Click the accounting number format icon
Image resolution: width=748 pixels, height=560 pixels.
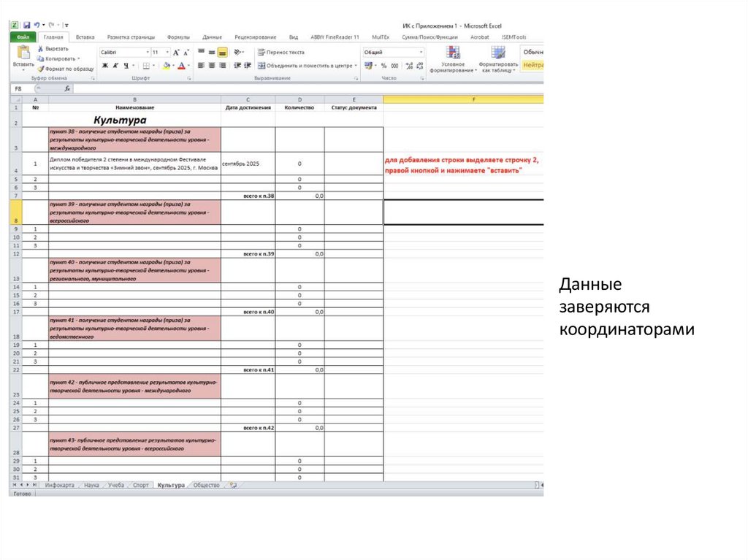click(x=368, y=66)
